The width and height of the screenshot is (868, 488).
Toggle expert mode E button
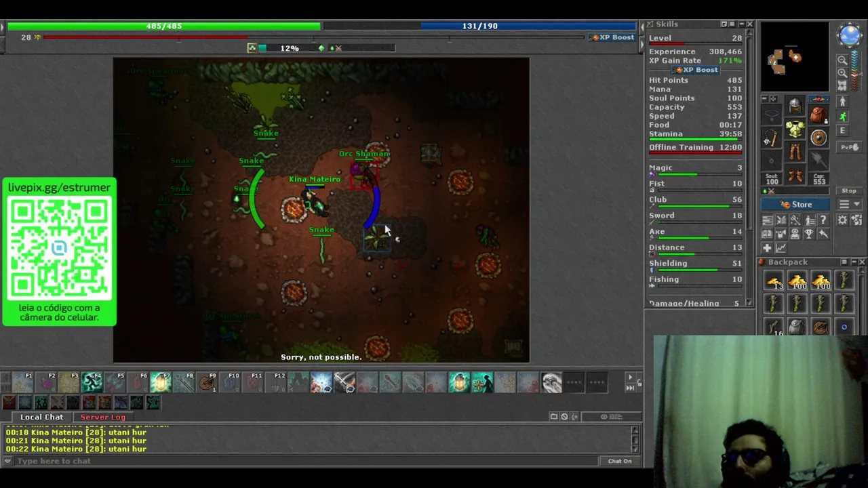pyautogui.click(x=843, y=131)
